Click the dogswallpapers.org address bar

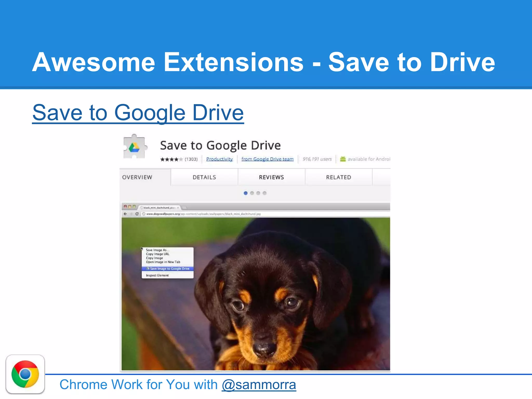[265, 214]
